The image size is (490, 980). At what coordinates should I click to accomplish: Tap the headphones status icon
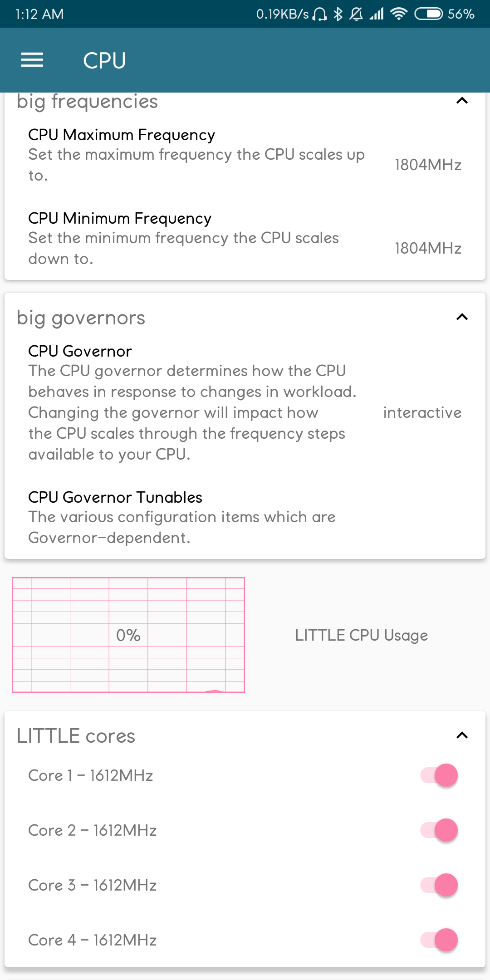319,15
